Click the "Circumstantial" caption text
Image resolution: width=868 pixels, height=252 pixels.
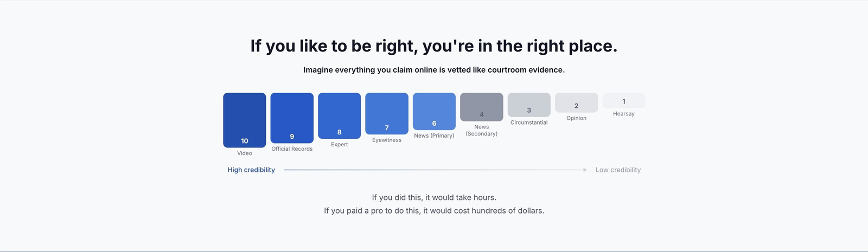[529, 122]
